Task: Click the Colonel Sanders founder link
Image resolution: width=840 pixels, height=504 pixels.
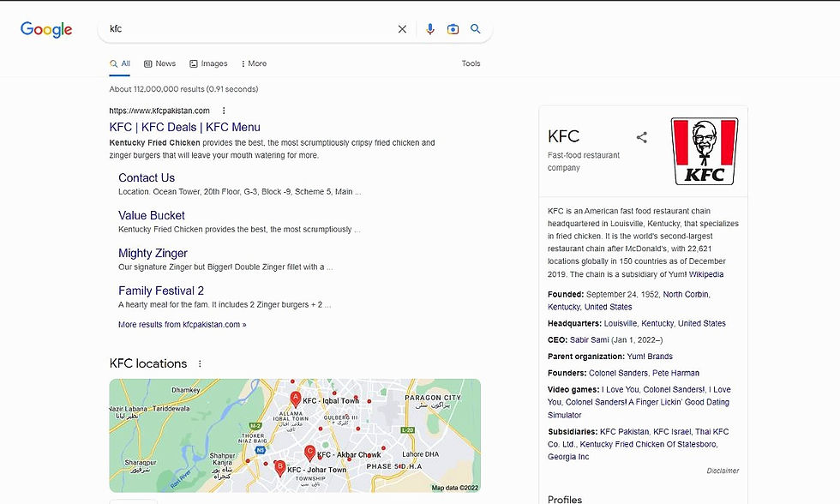Action: click(618, 374)
